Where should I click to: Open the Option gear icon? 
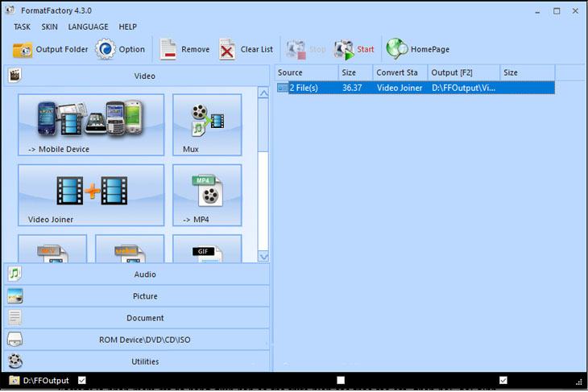pyautogui.click(x=105, y=49)
